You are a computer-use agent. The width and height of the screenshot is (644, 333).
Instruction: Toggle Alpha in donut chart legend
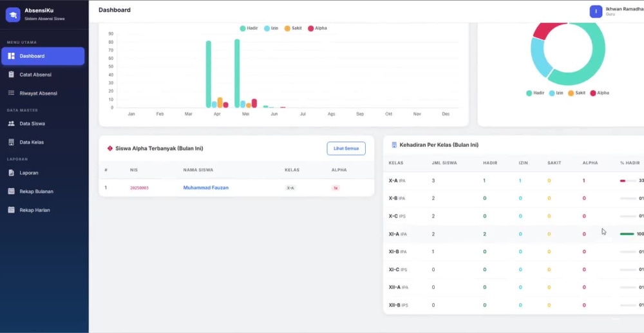(x=600, y=93)
